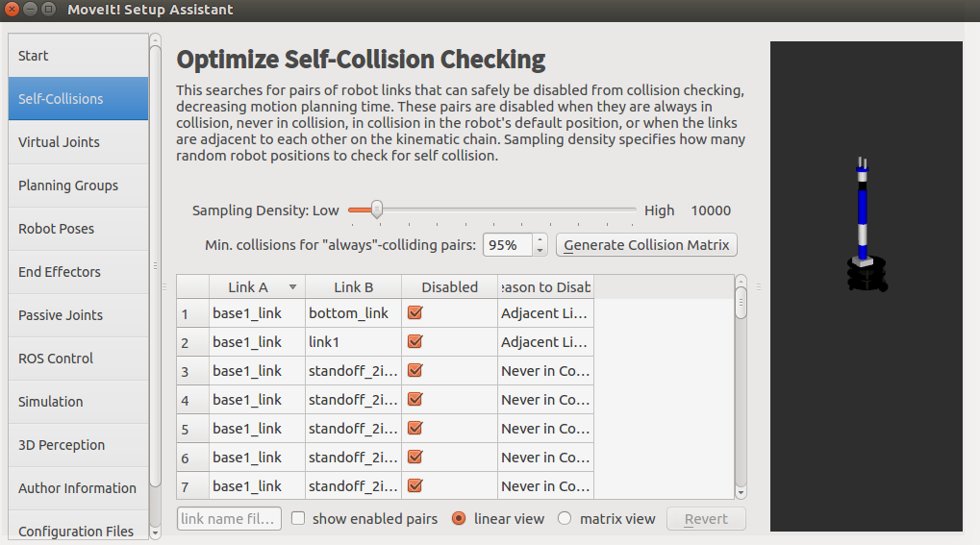Open Planning Groups section
Viewport: 980px width, 545px height.
78,186
